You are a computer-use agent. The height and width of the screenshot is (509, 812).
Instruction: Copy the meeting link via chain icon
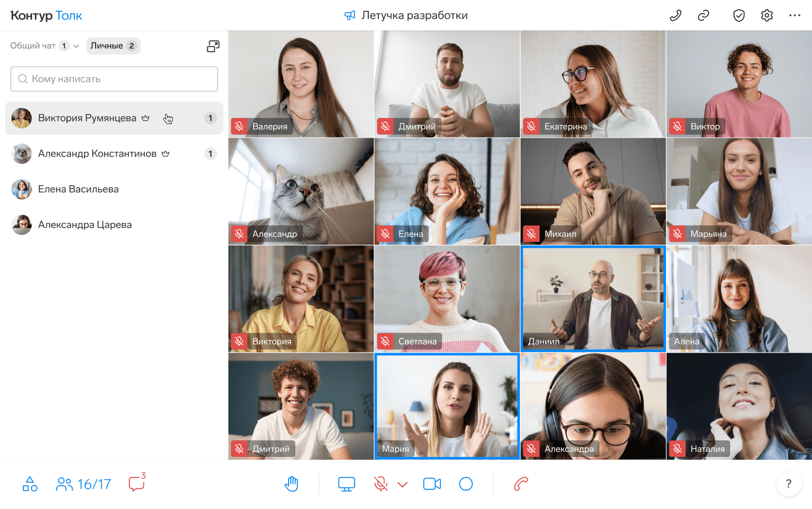[704, 15]
